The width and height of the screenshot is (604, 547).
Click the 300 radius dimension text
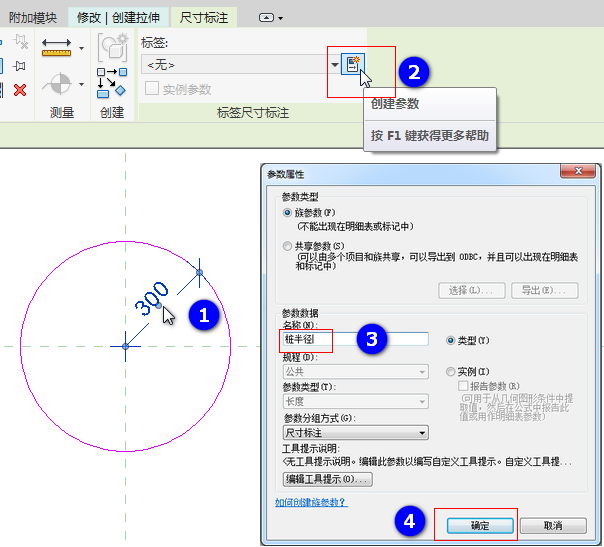152,299
